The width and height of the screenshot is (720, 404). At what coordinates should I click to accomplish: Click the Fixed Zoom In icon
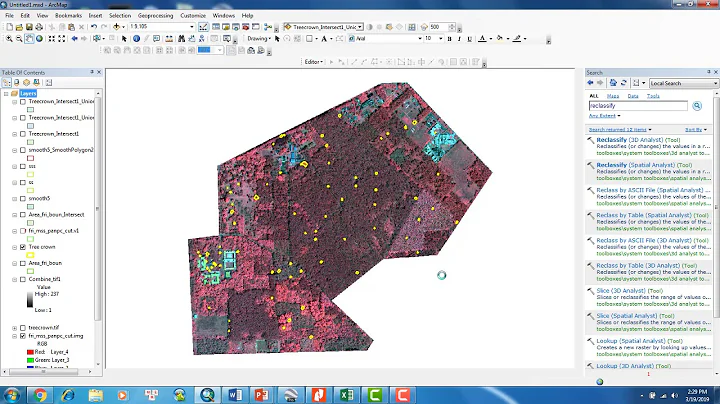52,39
